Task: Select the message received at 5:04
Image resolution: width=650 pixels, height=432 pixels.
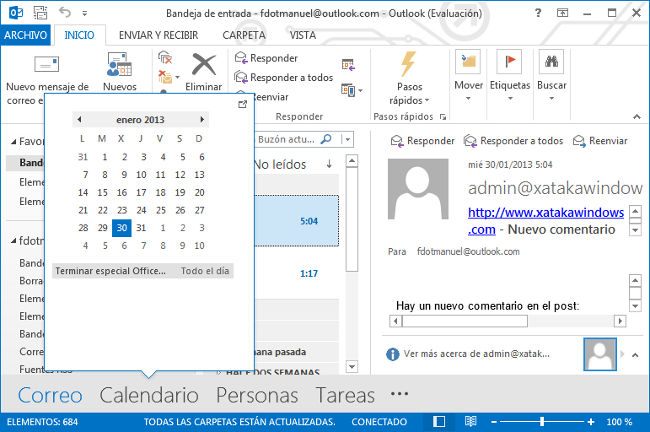Action: [296, 221]
